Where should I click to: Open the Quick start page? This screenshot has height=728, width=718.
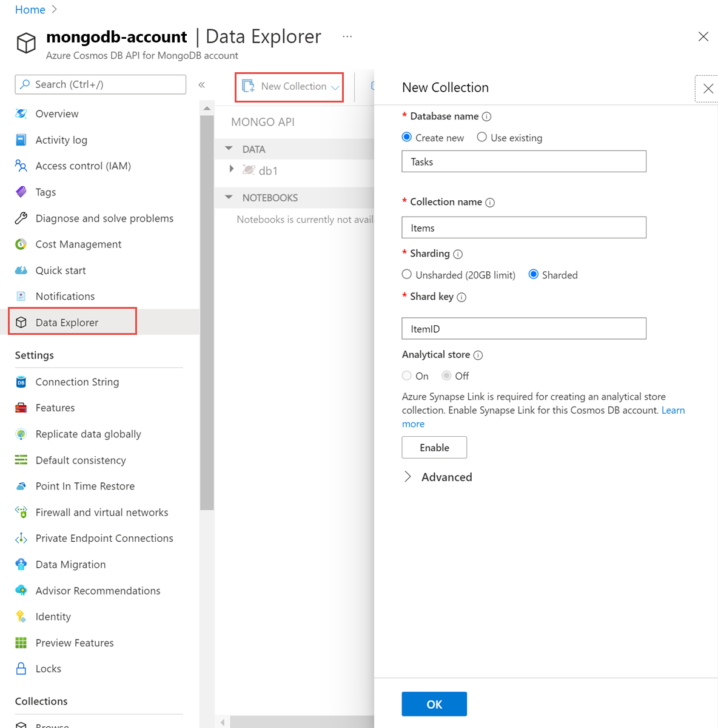click(61, 271)
